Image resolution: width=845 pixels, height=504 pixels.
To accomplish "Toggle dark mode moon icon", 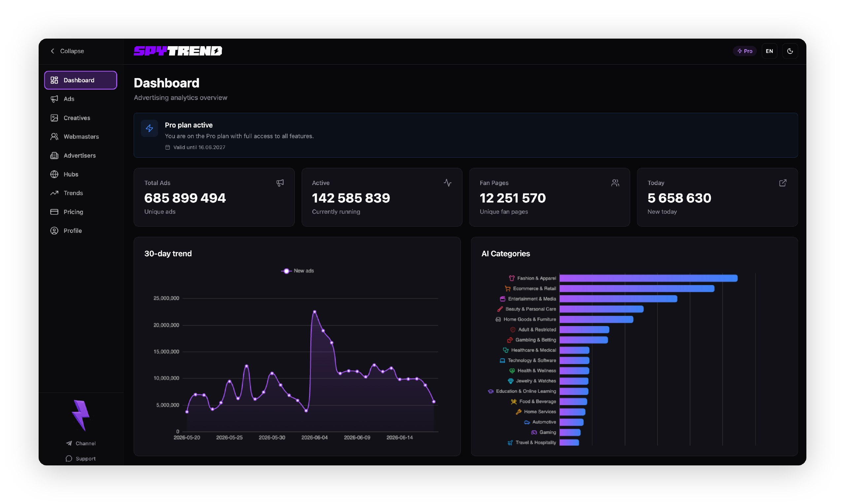I will 790,51.
